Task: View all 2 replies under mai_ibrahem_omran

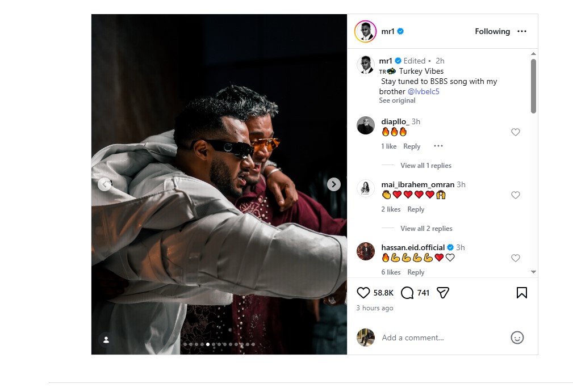Action: coord(426,229)
